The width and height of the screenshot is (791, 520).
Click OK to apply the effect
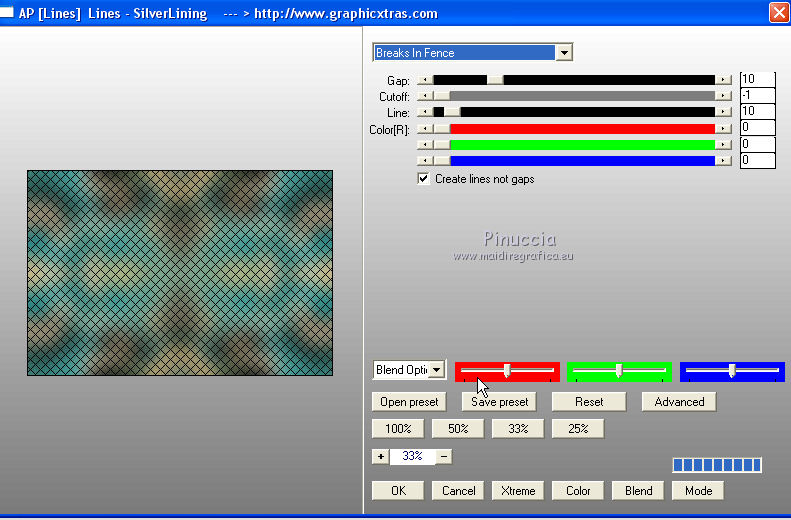click(x=398, y=491)
